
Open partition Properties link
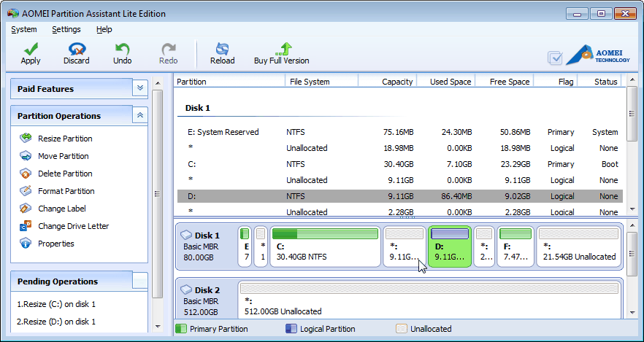tap(55, 244)
